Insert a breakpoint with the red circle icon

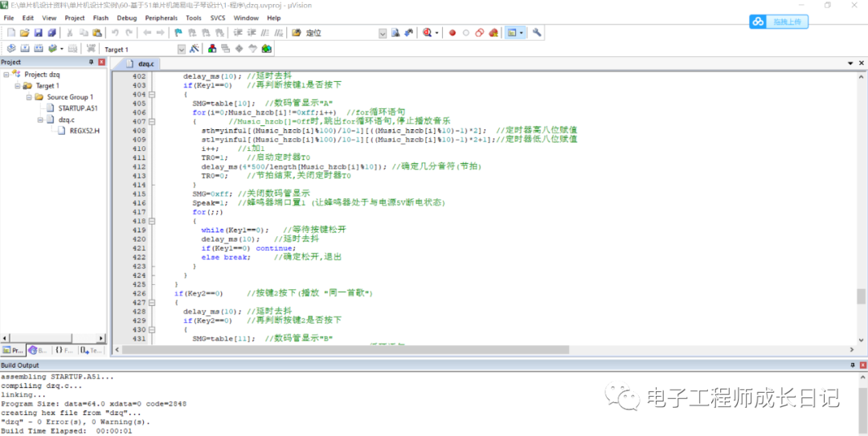coord(452,33)
